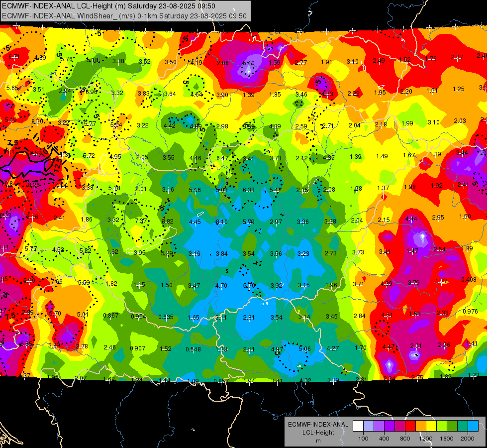Click the dark green legend swatch
This screenshot has width=487, height=448.
pyautogui.click(x=452, y=426)
